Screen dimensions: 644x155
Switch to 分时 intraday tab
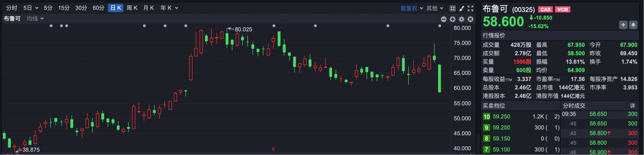pos(12,8)
